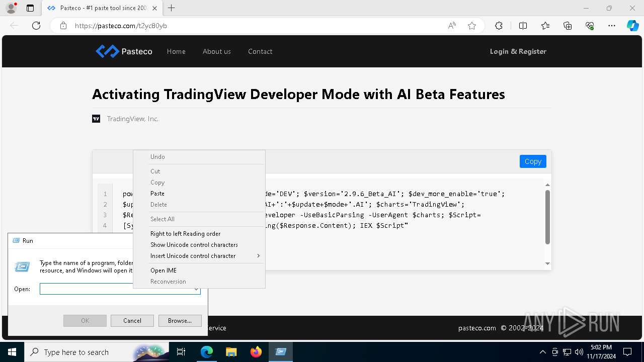Click the blue Copy button
Viewport: 644px width, 362px height.
[x=533, y=161]
